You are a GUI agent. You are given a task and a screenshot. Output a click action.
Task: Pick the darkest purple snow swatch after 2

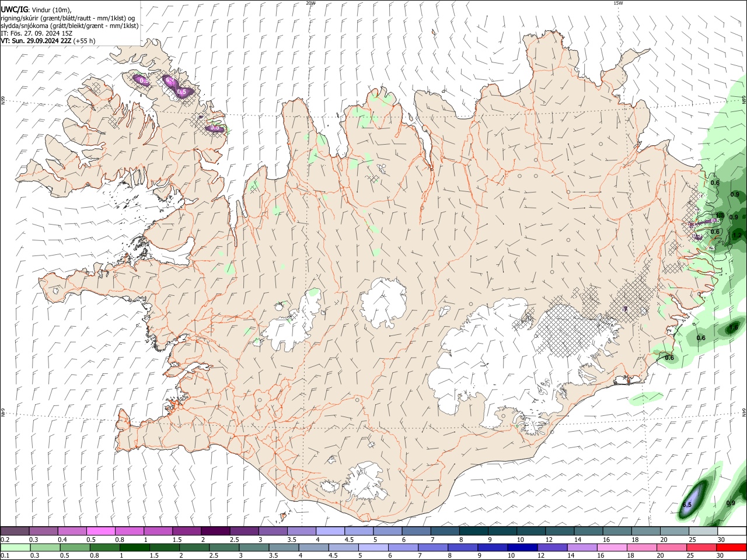(215, 531)
